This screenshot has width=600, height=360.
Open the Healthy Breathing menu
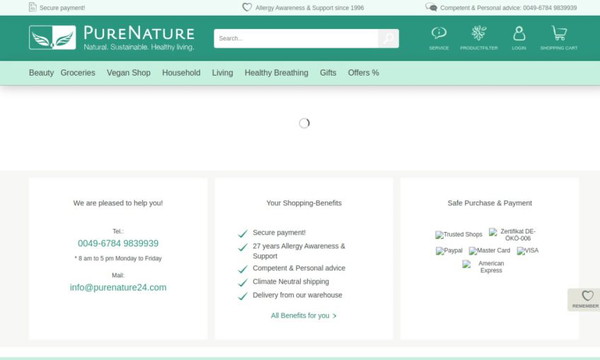276,73
